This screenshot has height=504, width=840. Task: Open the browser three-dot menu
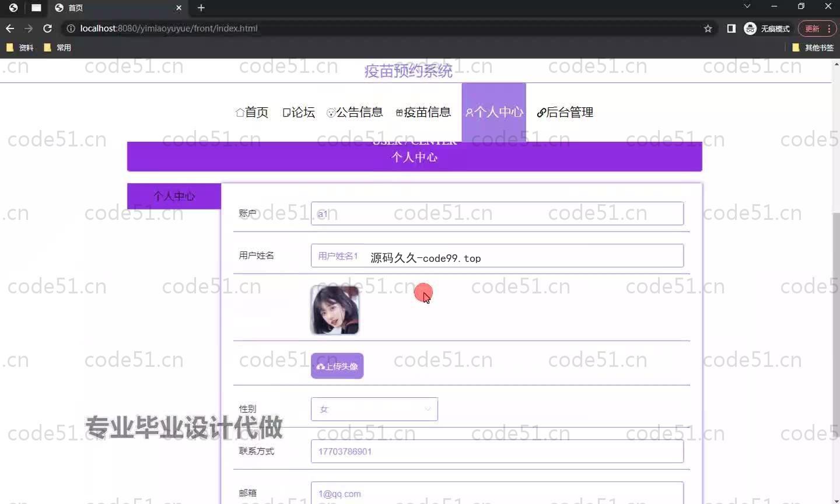(x=829, y=28)
